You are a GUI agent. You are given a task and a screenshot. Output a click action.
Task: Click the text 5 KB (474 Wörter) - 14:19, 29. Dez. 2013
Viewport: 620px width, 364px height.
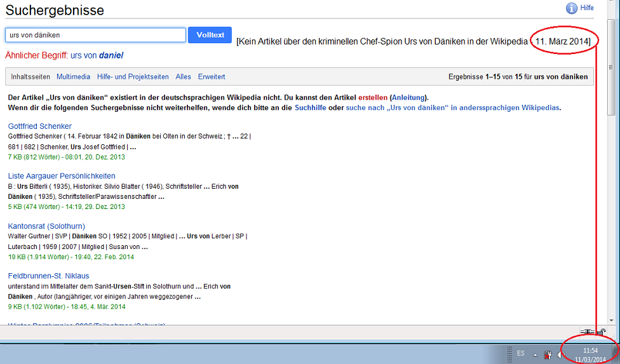[x=67, y=206]
